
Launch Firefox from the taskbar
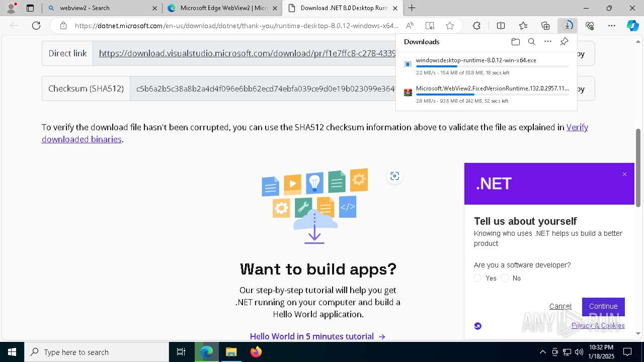click(x=256, y=352)
